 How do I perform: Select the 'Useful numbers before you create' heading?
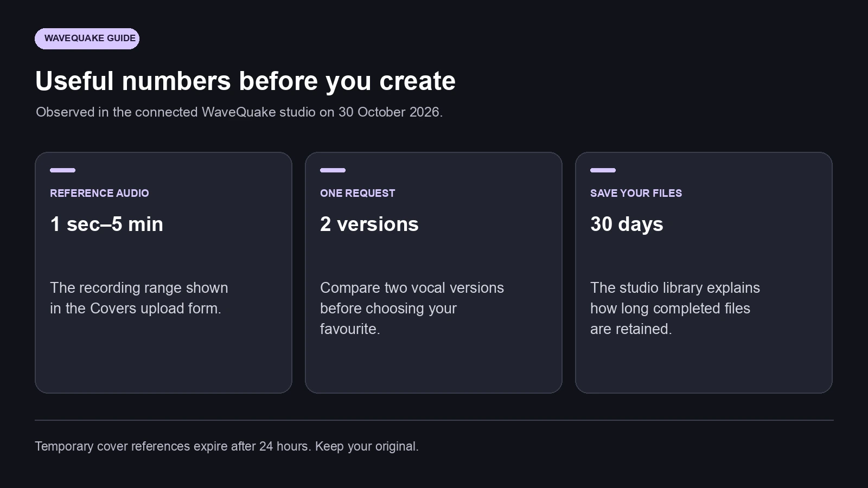click(x=245, y=81)
